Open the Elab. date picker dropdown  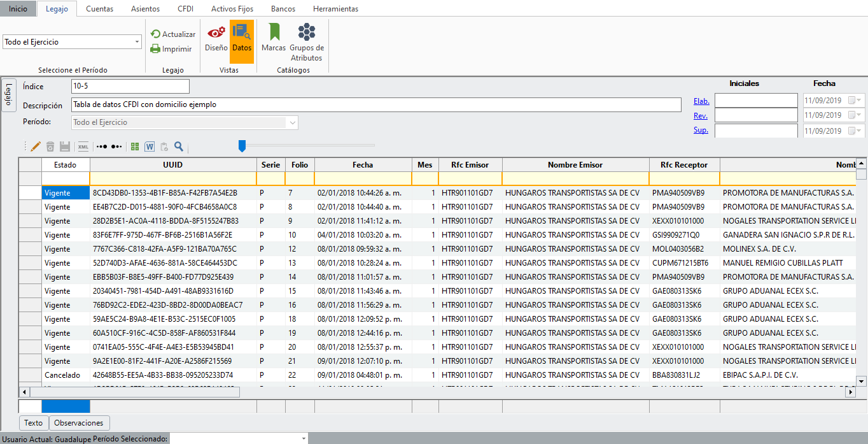tap(860, 101)
